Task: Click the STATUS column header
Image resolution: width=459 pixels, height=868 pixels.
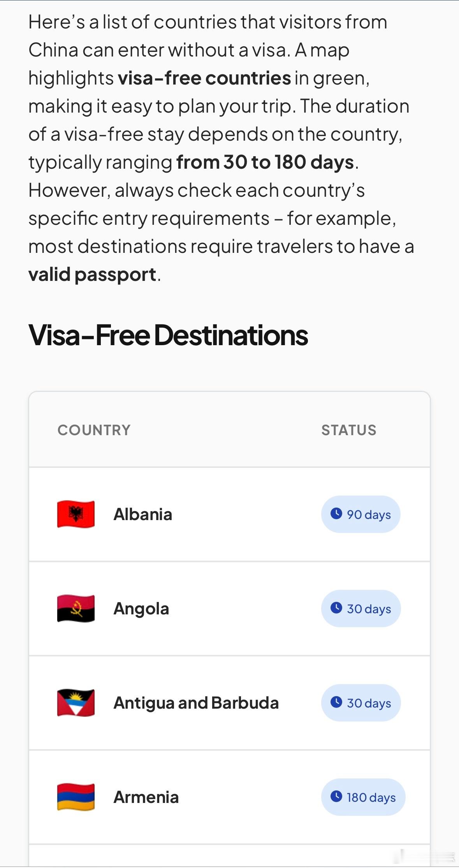Action: (349, 430)
